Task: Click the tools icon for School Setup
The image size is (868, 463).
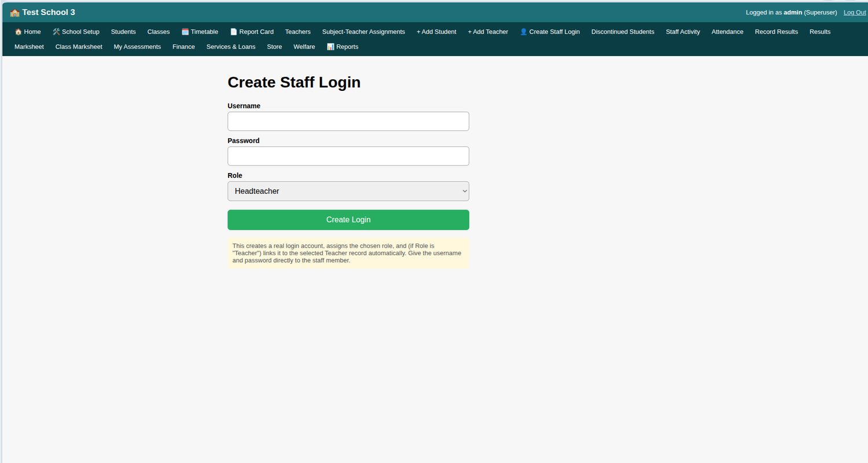Action: (56, 32)
